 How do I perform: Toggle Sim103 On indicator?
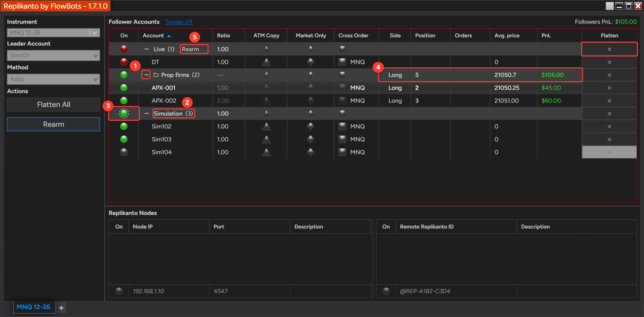tap(124, 139)
